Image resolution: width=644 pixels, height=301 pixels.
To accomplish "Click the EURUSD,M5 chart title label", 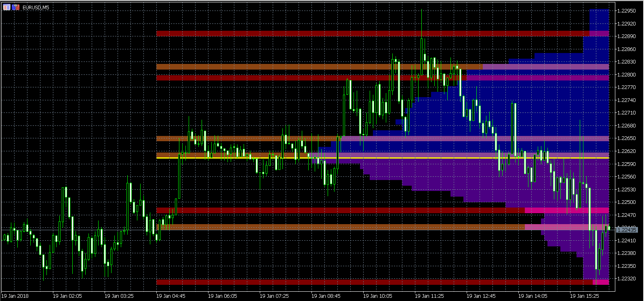I will pos(36,8).
